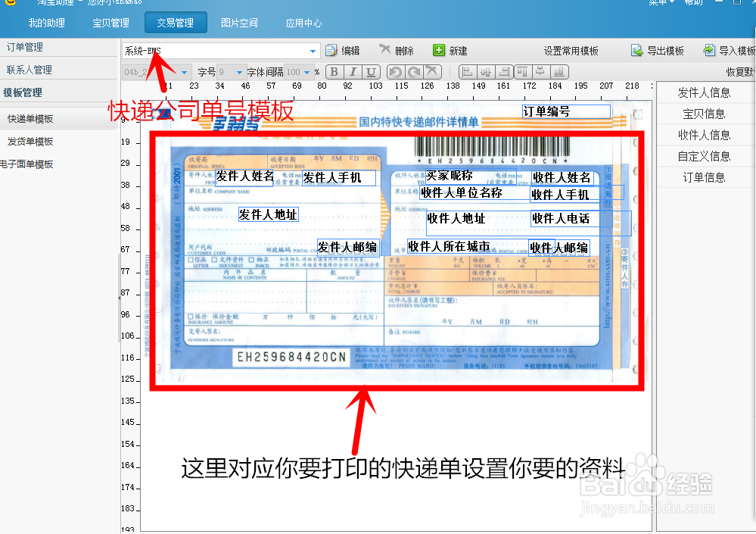The image size is (756, 534).
Task: Click the 新建 text button
Action: [458, 51]
